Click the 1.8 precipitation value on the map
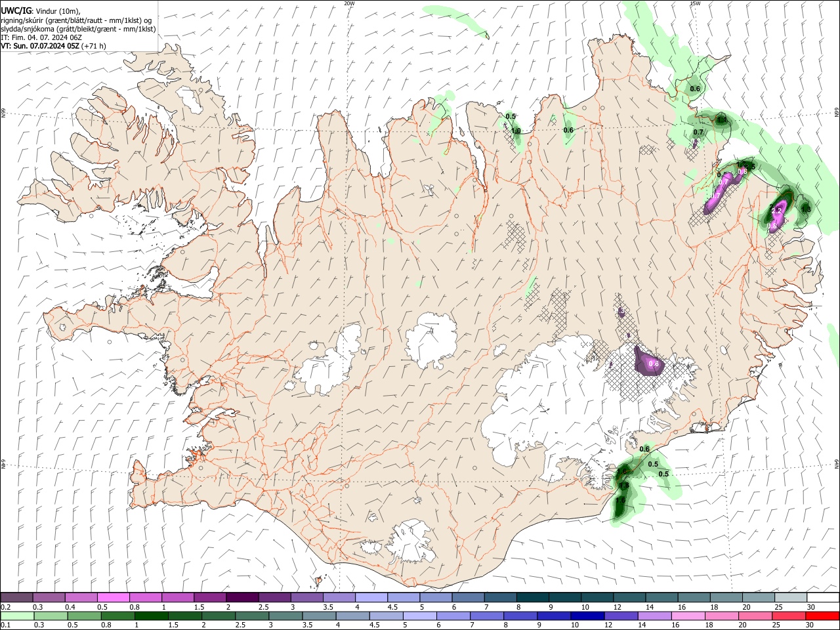This screenshot has height=630, width=840. click(624, 486)
